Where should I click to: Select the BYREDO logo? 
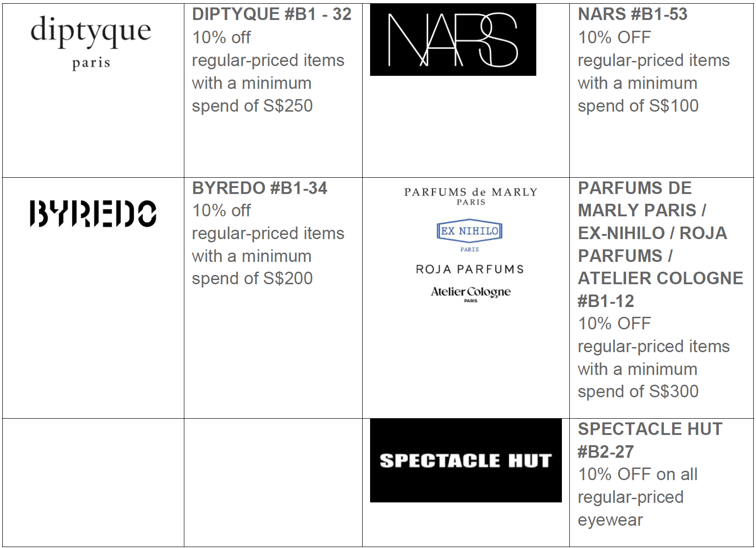pos(93,214)
